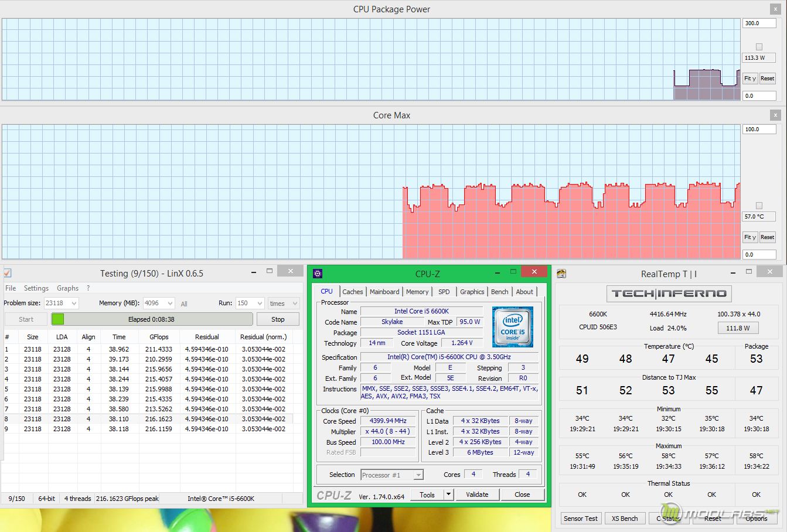This screenshot has height=532, width=787.
Task: Switch to the About tab in CPU-Z
Action: (524, 292)
